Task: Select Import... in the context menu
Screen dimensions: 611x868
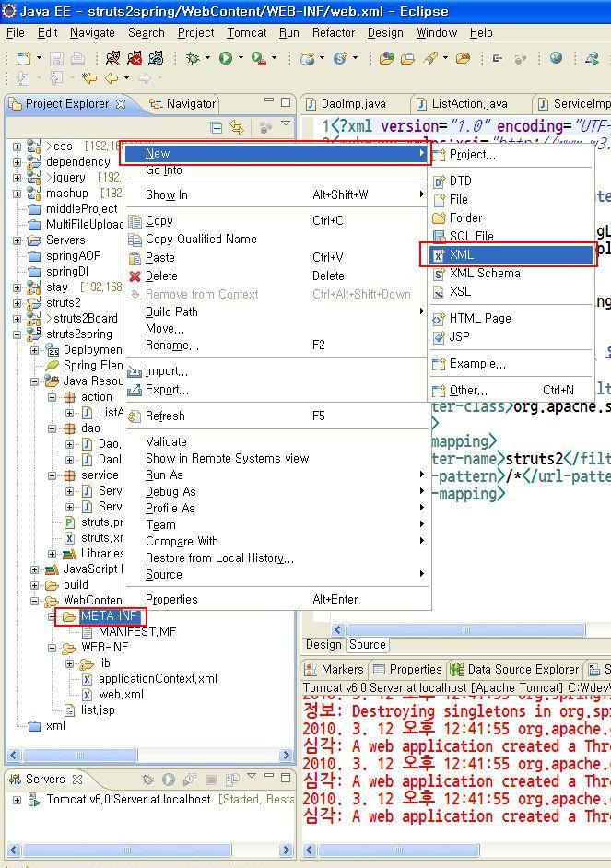Action: [x=276, y=371]
